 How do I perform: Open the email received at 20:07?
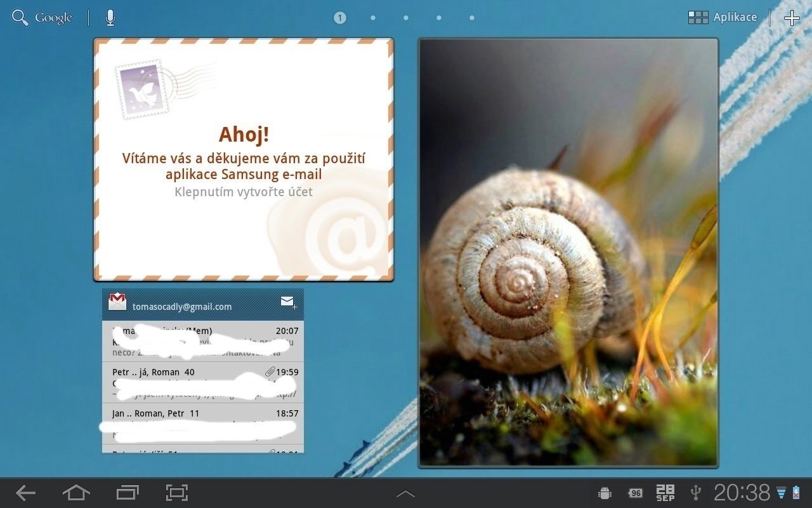203,341
